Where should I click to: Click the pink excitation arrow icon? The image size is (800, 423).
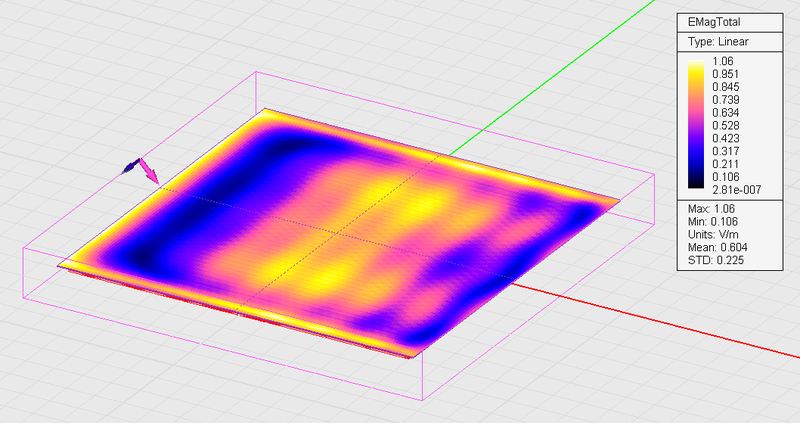pyautogui.click(x=149, y=169)
